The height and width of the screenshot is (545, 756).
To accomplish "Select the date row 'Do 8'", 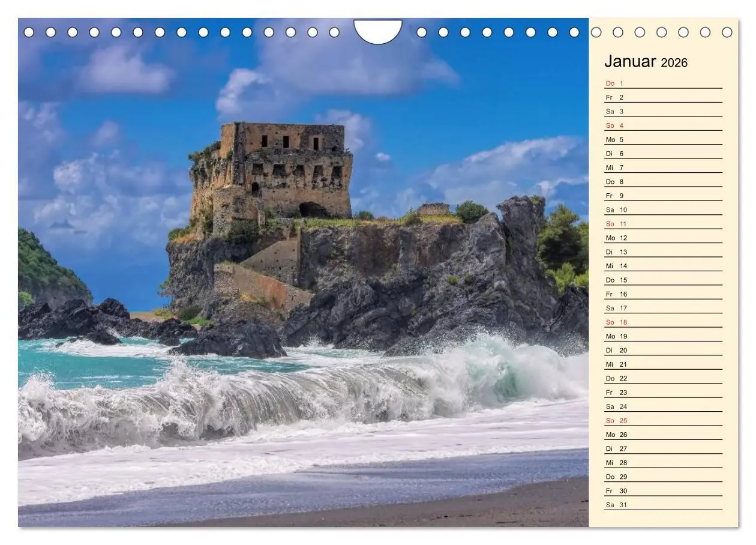I will coord(663,181).
